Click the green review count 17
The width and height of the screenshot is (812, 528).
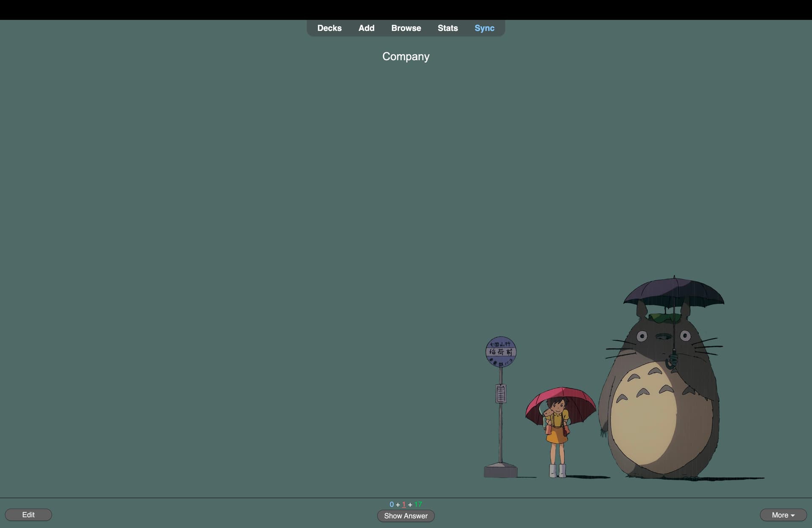[418, 504]
